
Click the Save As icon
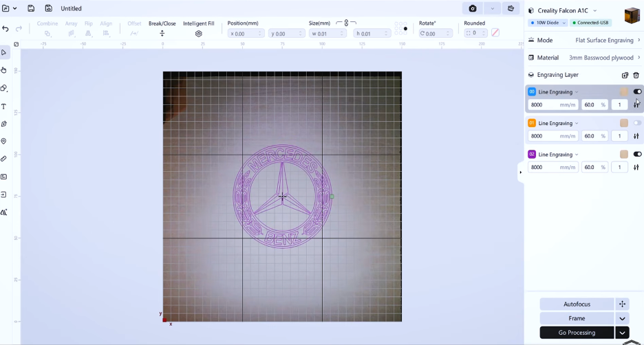[x=48, y=8]
